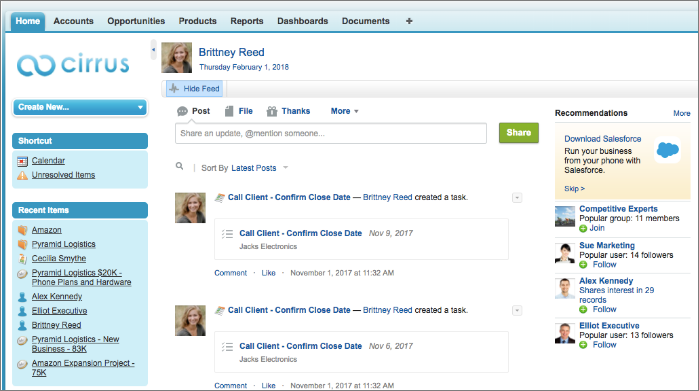The height and width of the screenshot is (391, 699).
Task: Open Elliot Executive in Recent Items
Action: (x=59, y=311)
